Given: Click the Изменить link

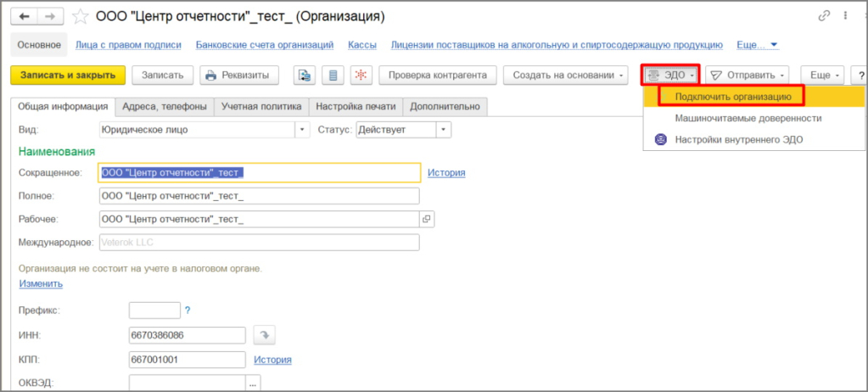Looking at the screenshot, I should pos(41,284).
